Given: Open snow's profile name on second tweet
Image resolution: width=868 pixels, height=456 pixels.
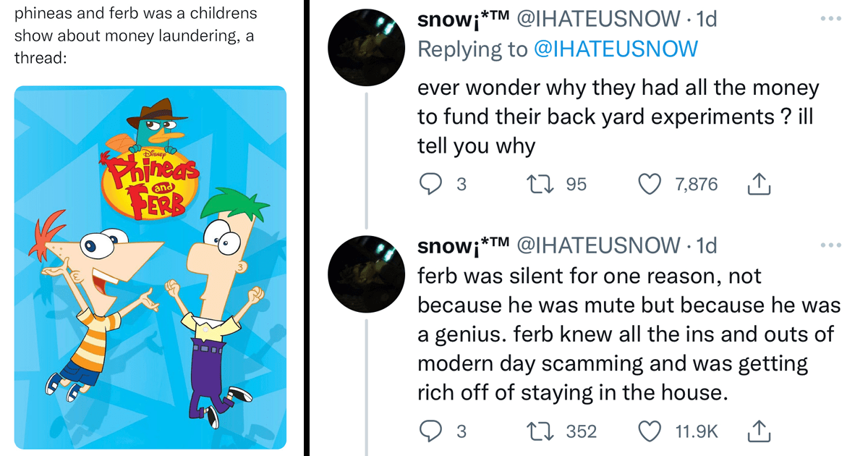Looking at the screenshot, I should point(461,246).
